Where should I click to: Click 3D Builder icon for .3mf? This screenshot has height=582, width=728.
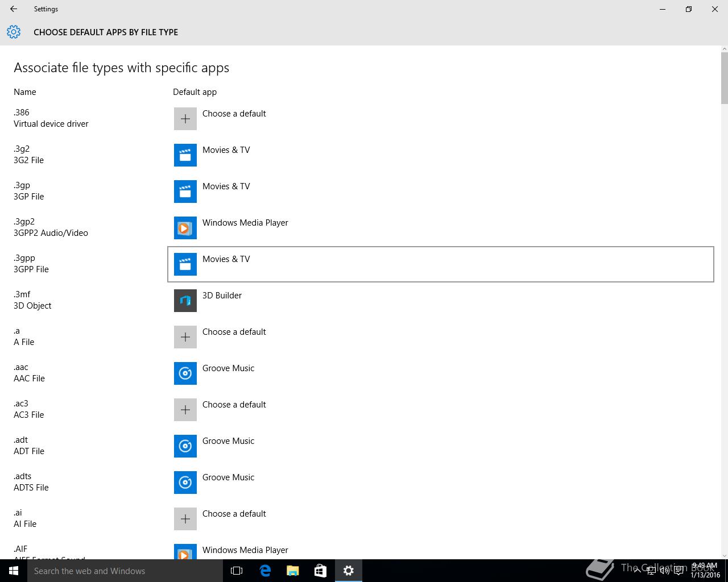pos(185,301)
